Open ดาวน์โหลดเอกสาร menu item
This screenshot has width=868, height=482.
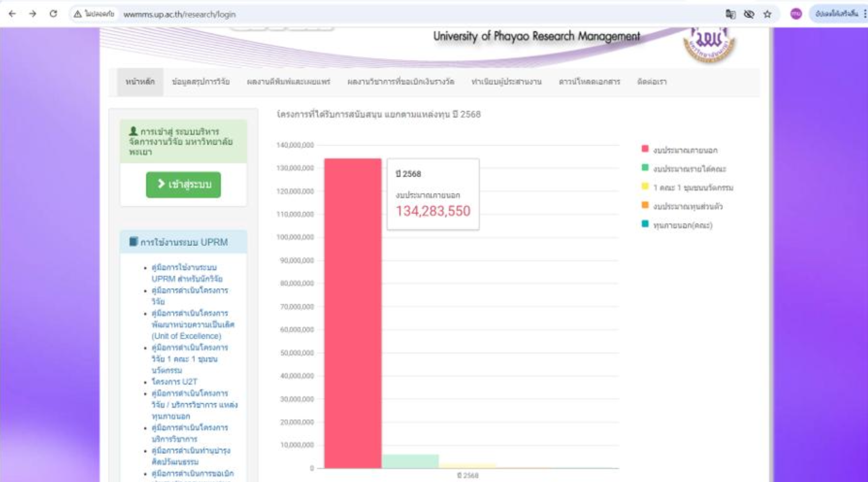point(589,82)
